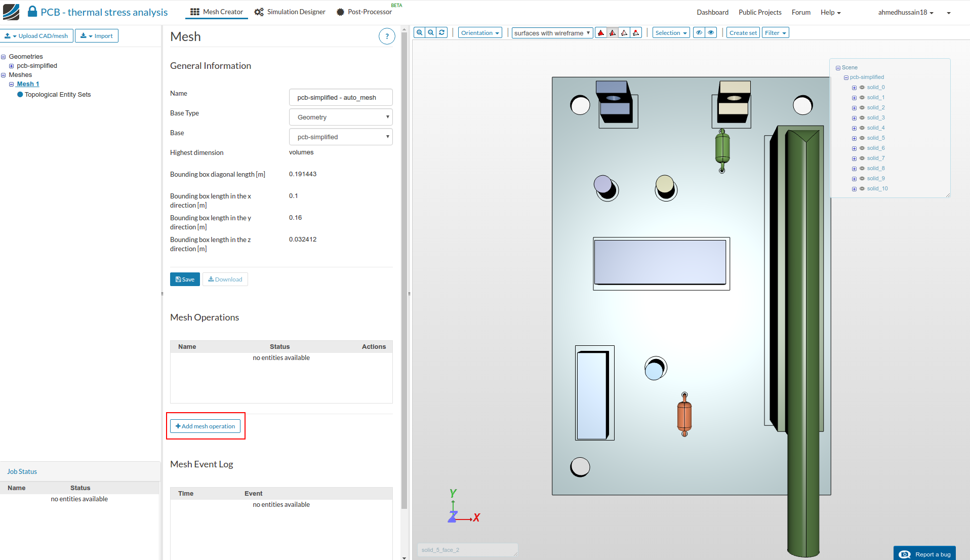The width and height of the screenshot is (970, 560).
Task: Save the mesh settings
Action: pyautogui.click(x=185, y=279)
